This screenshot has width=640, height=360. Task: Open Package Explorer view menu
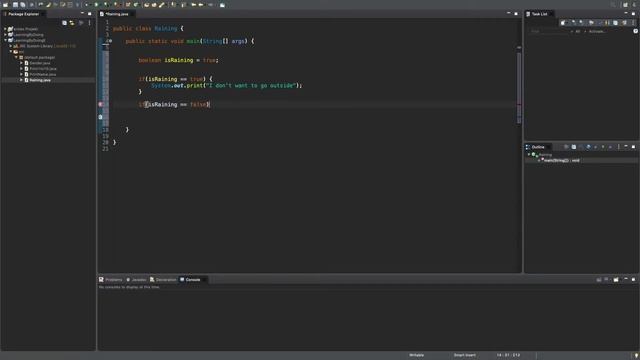click(89, 23)
